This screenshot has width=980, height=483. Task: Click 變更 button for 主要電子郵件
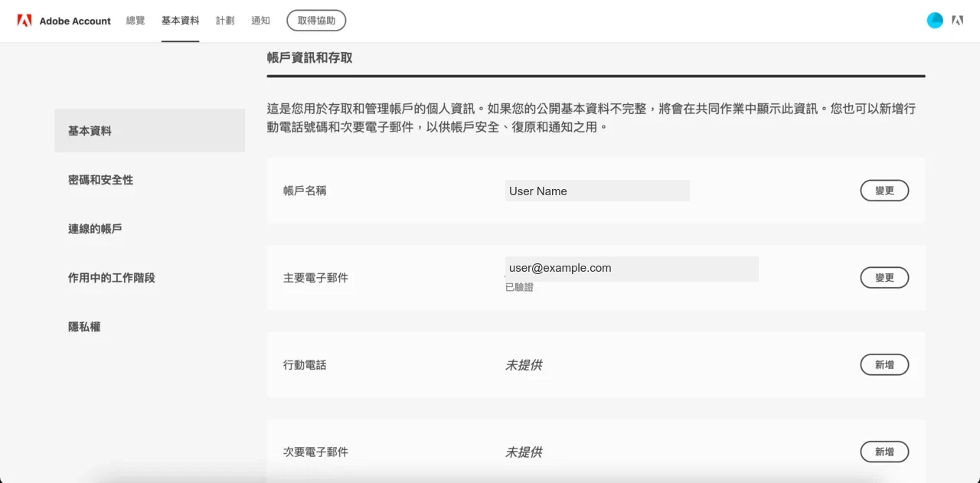point(884,278)
